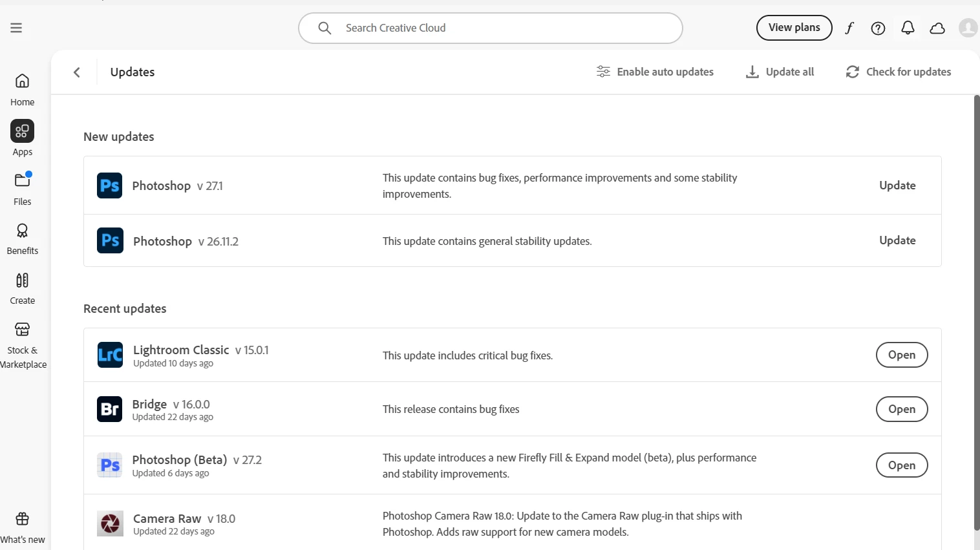Click the View plans button
This screenshot has width=980, height=550.
point(794,28)
